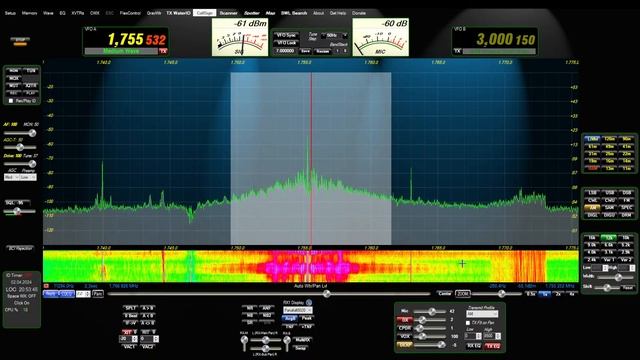
Task: Toggle the MON monitor button
Action: click(x=14, y=71)
